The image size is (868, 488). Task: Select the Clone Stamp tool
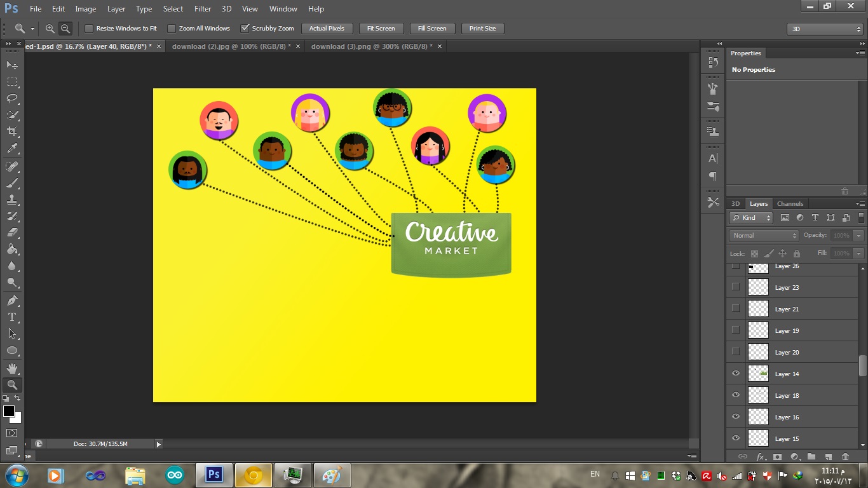(12, 200)
